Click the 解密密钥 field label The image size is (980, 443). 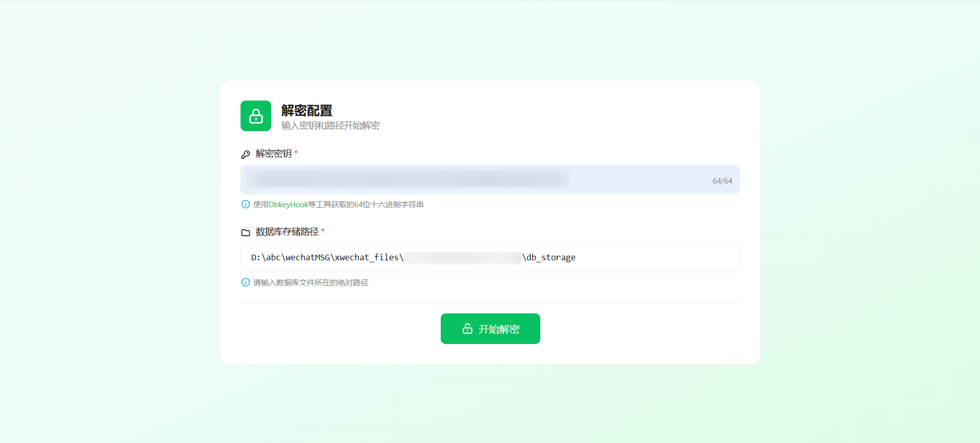[274, 154]
